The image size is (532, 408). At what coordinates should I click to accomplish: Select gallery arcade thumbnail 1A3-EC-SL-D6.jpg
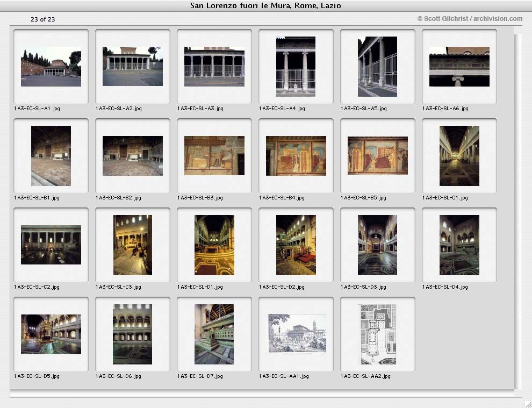click(x=133, y=334)
